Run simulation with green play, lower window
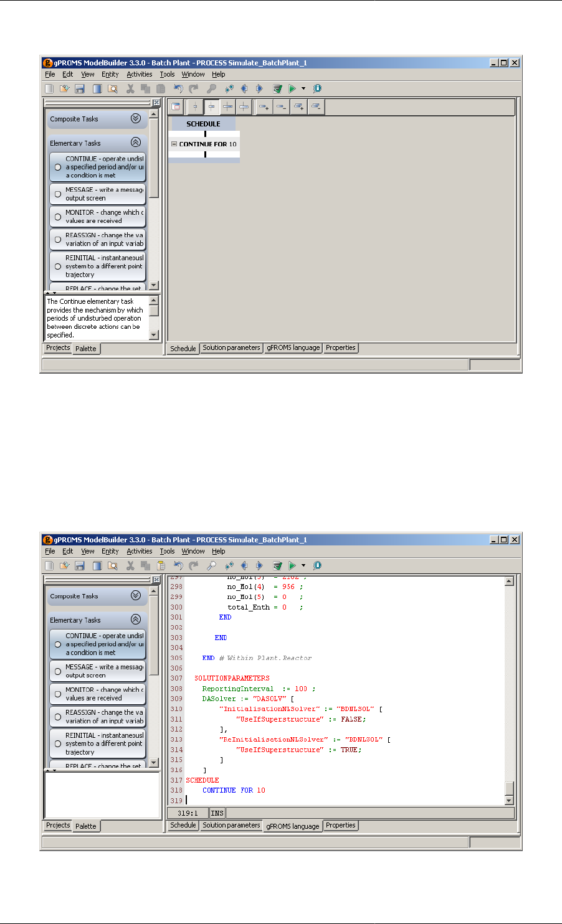This screenshot has width=562, height=924. coord(292,566)
